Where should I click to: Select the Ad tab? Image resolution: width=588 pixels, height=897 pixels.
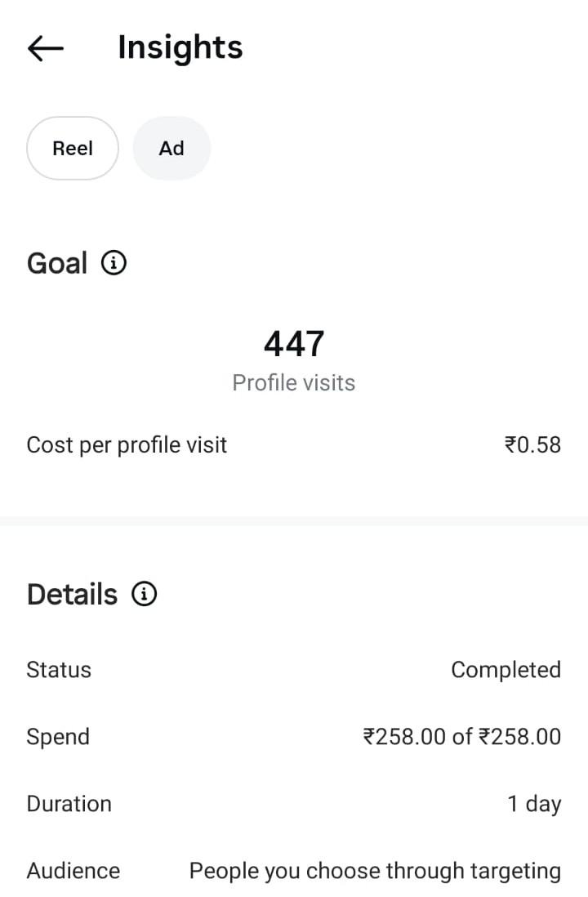coord(171,149)
